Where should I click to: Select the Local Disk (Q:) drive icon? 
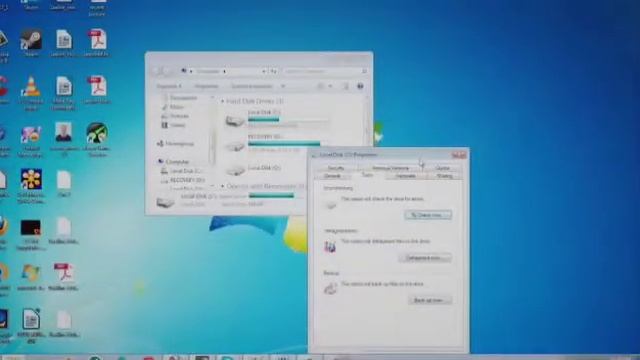[x=235, y=169]
